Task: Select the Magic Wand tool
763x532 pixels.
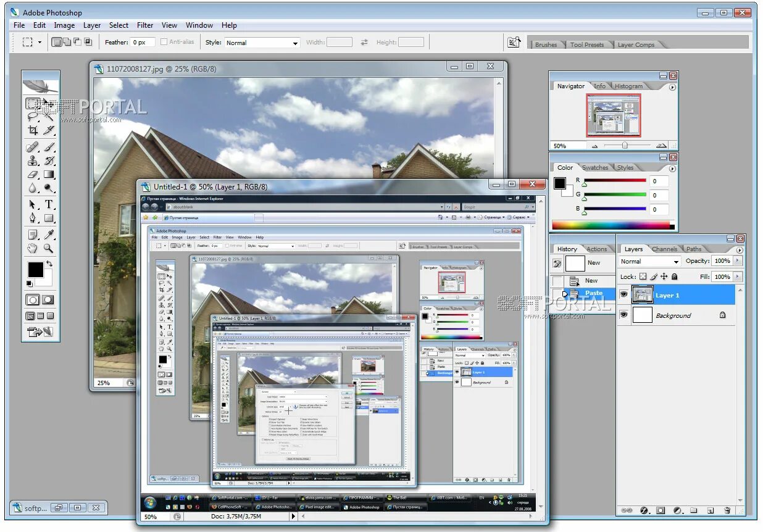Action: coord(49,116)
